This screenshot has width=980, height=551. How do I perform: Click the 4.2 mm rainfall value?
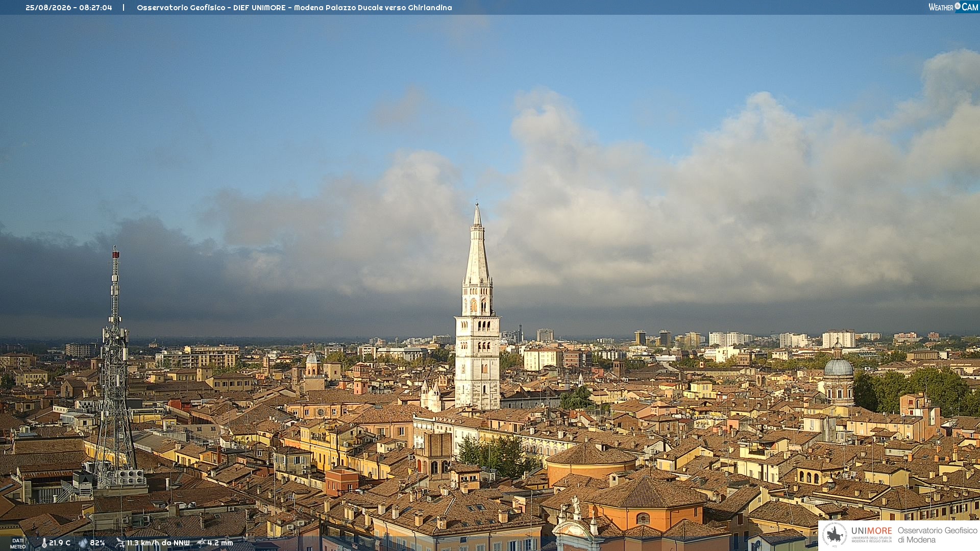pos(220,543)
